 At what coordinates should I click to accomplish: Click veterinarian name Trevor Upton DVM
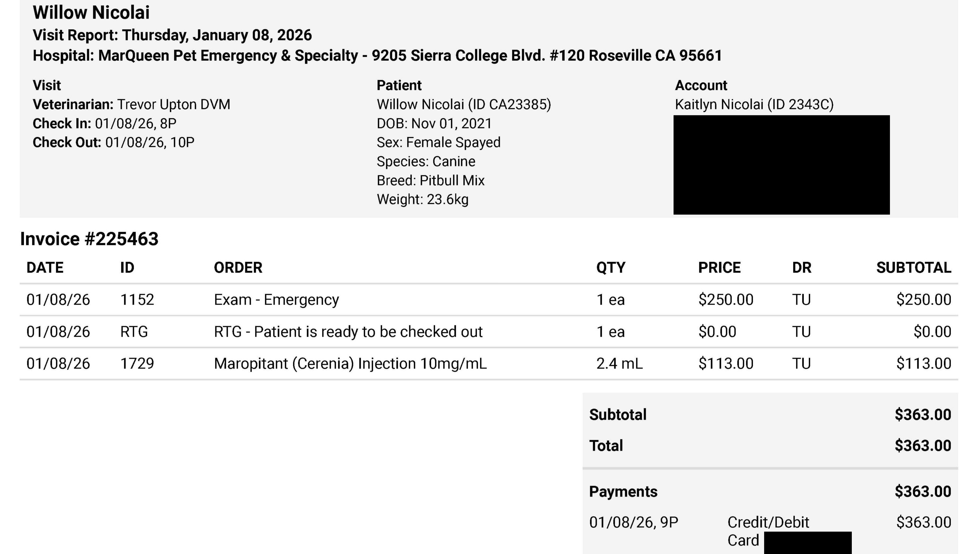coord(173,104)
